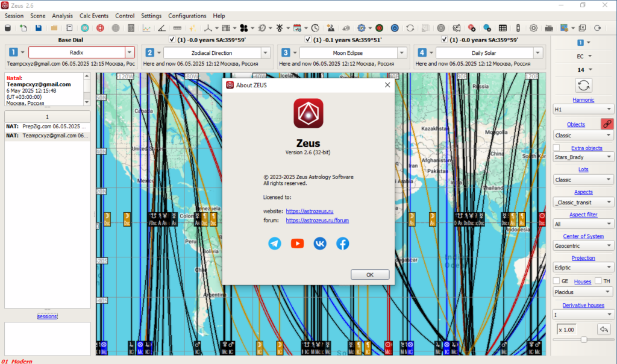
Task: Click the blue floppy disk save icon
Action: [39, 28]
